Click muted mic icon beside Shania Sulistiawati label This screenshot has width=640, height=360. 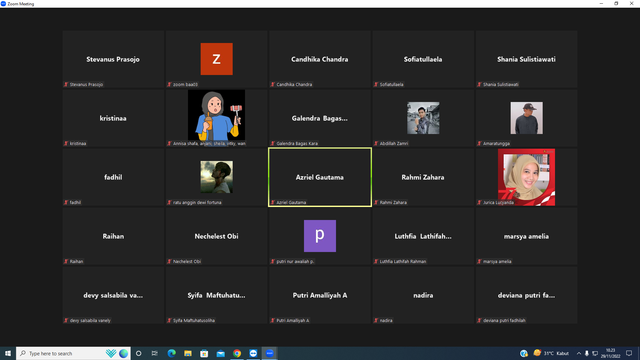click(479, 84)
